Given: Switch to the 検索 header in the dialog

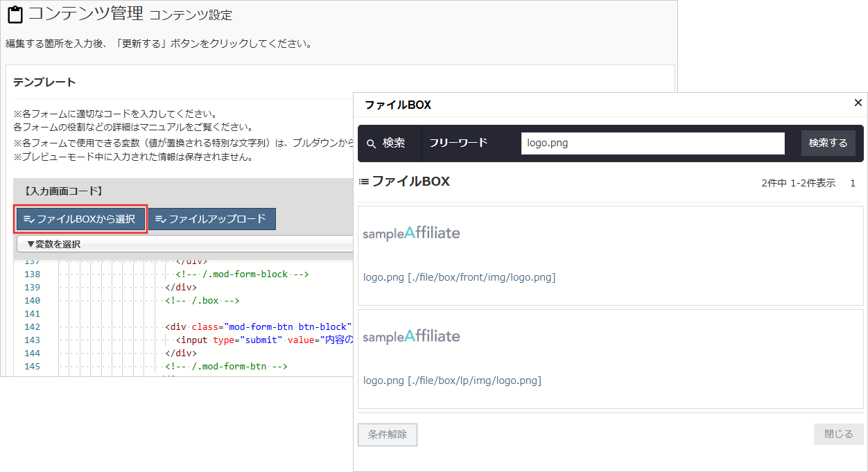Looking at the screenshot, I should coord(390,143).
